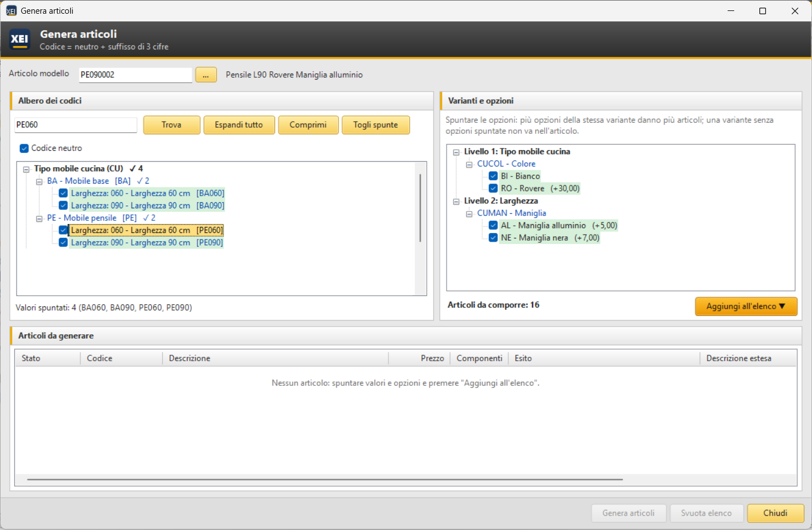Click the codes tree vertical scrollbar

[x=420, y=208]
